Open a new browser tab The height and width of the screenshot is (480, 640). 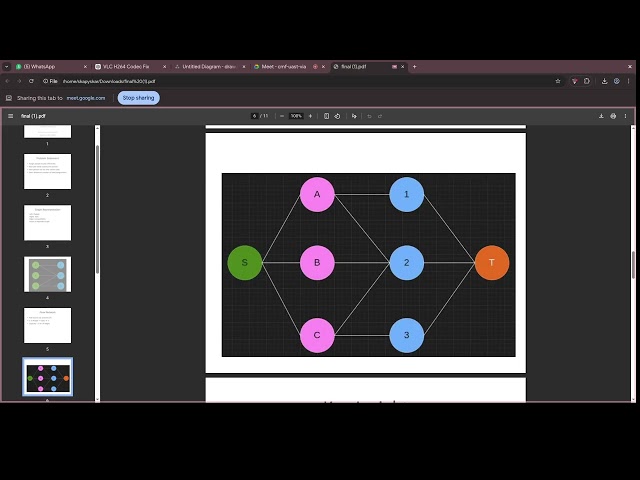pos(414,67)
